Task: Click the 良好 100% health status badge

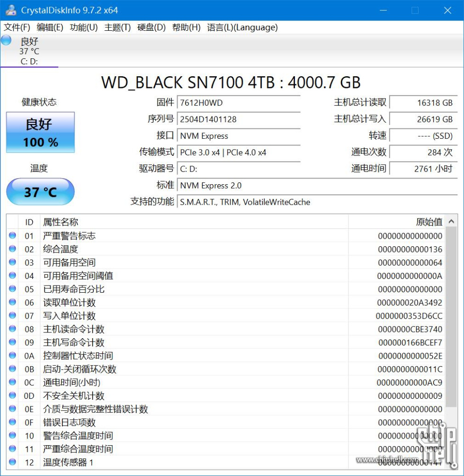Action: click(40, 132)
